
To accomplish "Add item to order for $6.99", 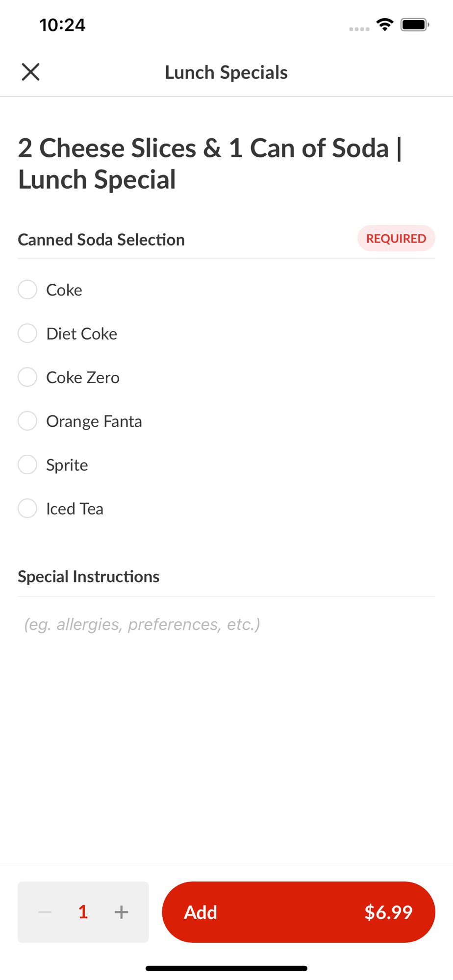I will 299,912.
